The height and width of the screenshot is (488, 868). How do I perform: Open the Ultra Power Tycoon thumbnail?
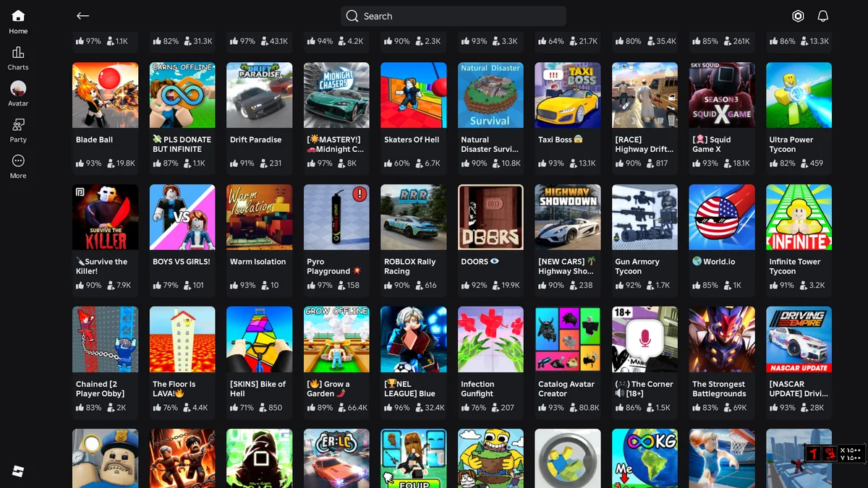(799, 95)
